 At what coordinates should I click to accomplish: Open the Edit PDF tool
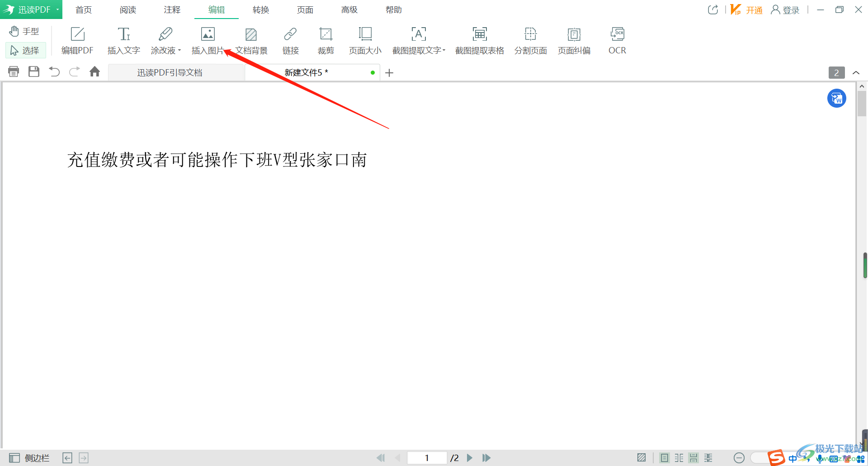tap(77, 41)
